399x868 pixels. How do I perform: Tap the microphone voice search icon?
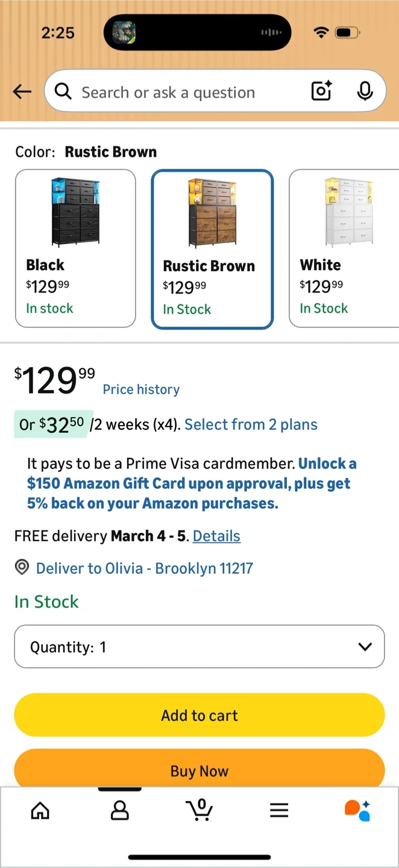point(364,92)
